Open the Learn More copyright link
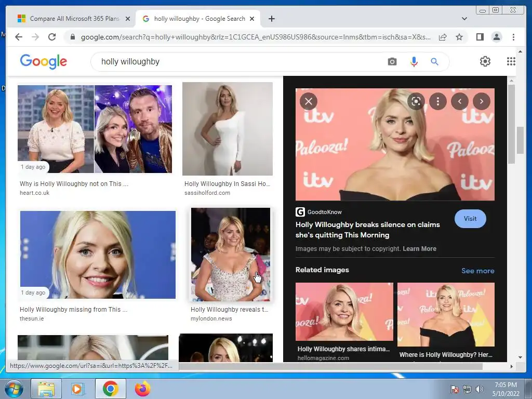 pyautogui.click(x=419, y=249)
